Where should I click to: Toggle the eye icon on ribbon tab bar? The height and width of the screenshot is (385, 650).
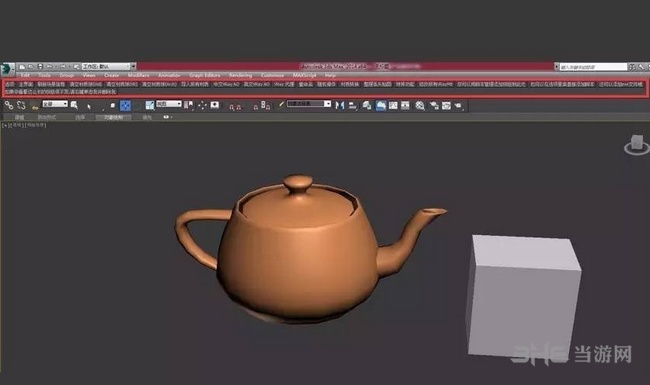click(x=166, y=117)
